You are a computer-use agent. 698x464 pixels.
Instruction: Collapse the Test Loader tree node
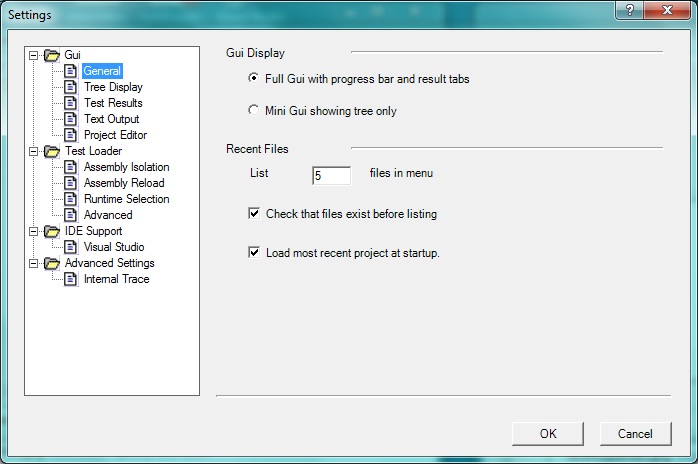[x=34, y=151]
